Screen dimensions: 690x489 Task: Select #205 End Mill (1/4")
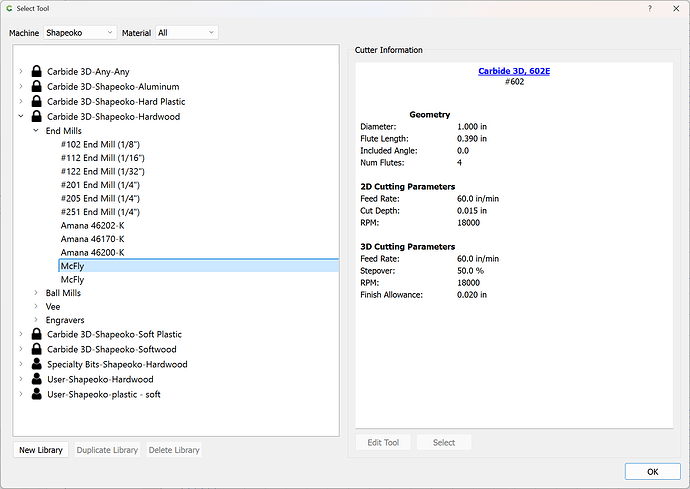pyautogui.click(x=100, y=199)
